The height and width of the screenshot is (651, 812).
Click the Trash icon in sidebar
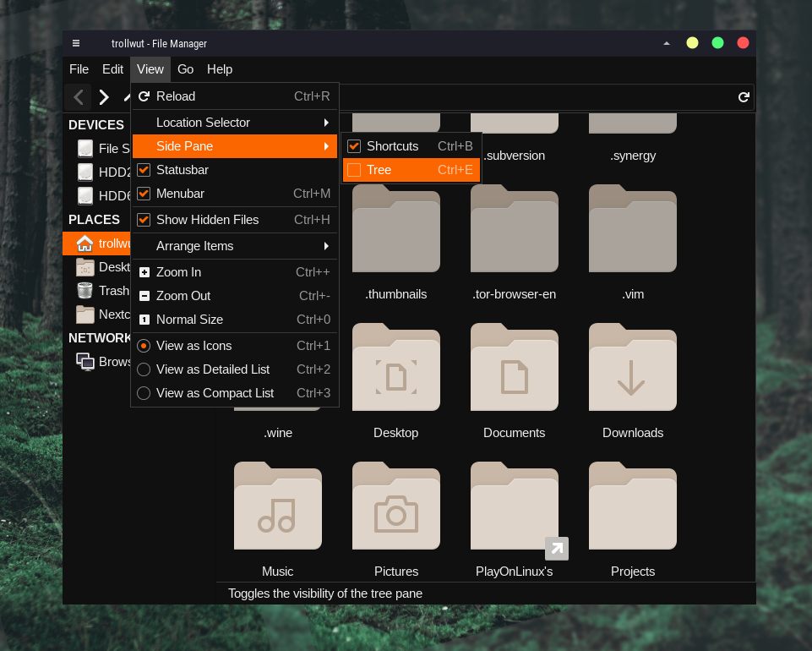[85, 291]
